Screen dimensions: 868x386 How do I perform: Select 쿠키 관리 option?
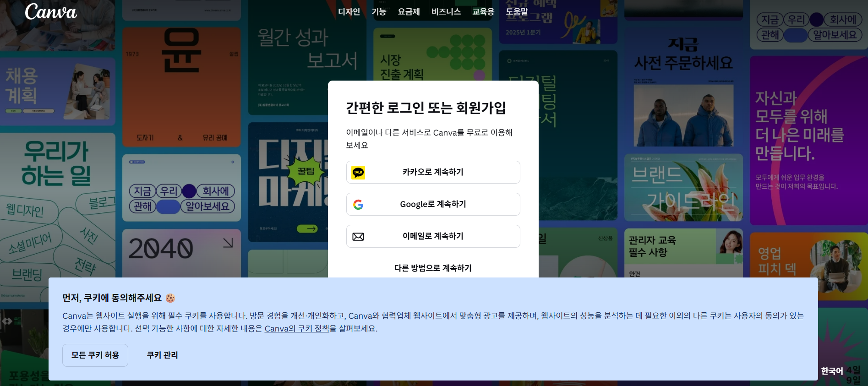pyautogui.click(x=162, y=355)
